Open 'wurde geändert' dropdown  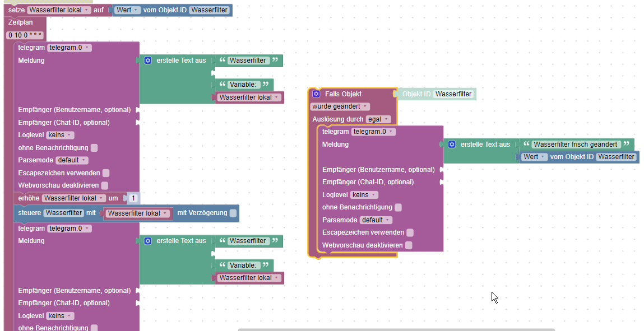pos(340,106)
